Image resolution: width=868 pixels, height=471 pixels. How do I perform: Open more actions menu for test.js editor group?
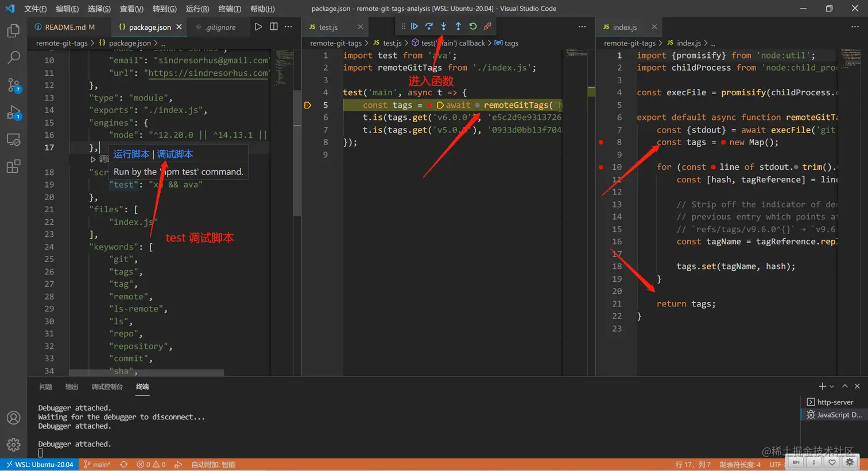(x=582, y=26)
